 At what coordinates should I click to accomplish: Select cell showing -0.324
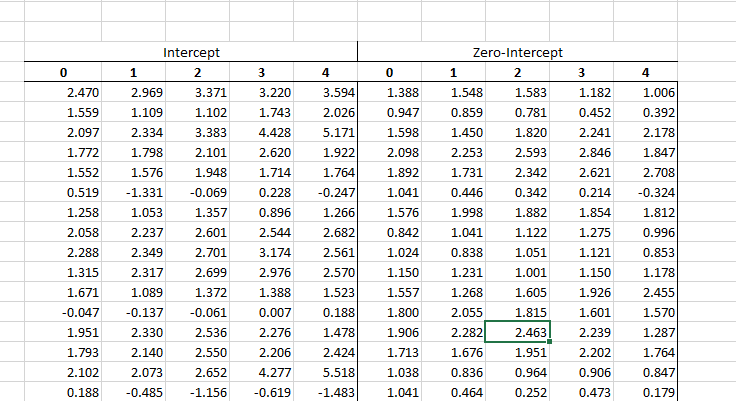pos(645,193)
